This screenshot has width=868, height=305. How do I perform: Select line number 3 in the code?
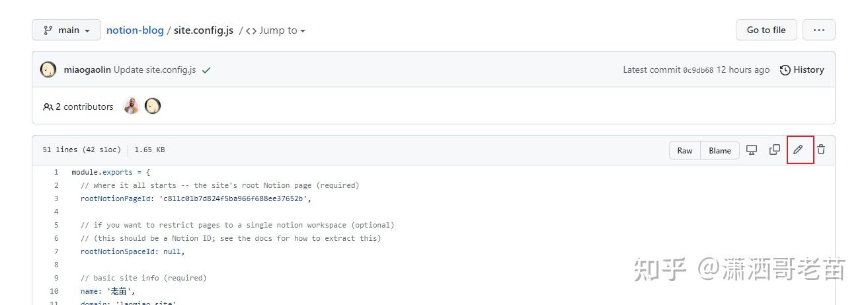click(x=57, y=198)
